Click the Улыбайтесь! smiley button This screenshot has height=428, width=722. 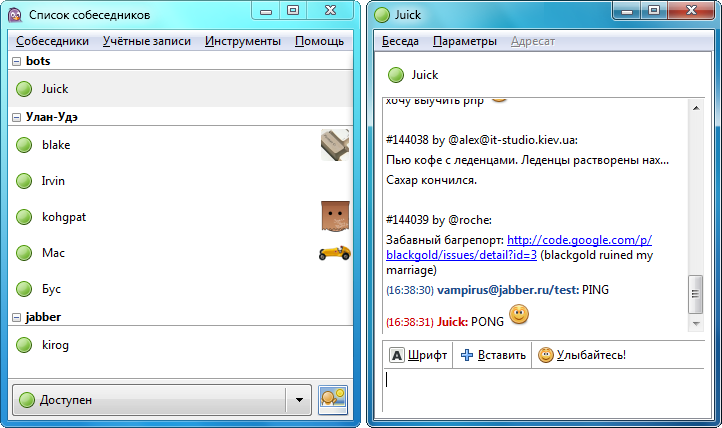point(582,355)
